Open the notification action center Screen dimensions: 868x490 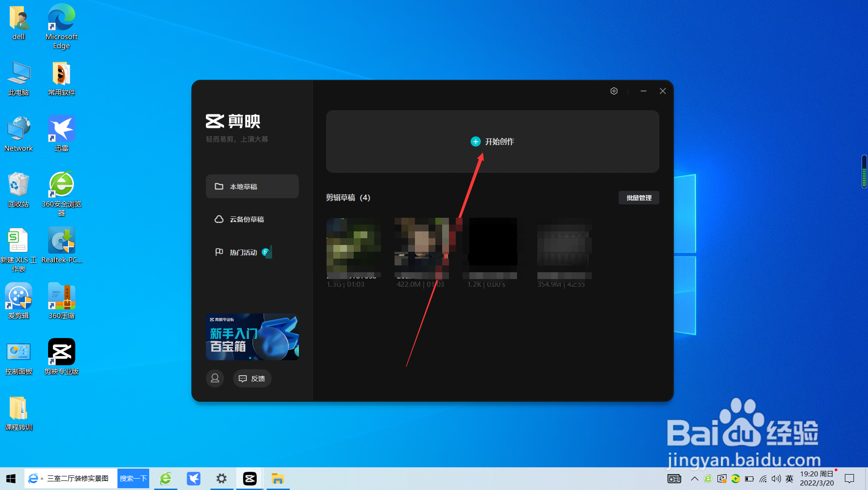[x=849, y=479]
